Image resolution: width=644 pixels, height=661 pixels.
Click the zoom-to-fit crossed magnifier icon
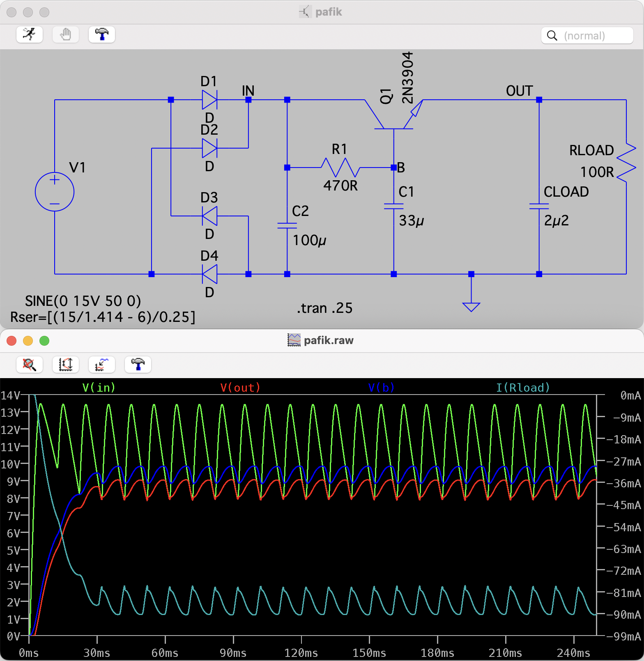tap(30, 365)
